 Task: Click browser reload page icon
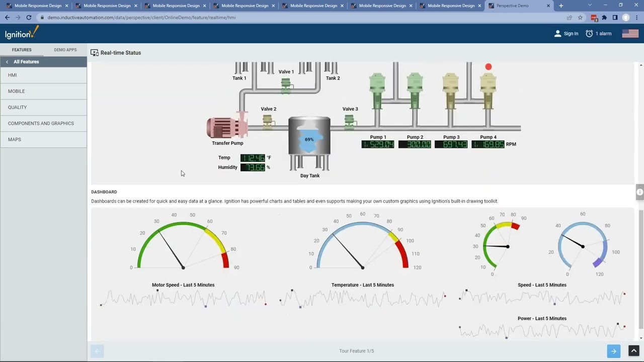tap(29, 17)
